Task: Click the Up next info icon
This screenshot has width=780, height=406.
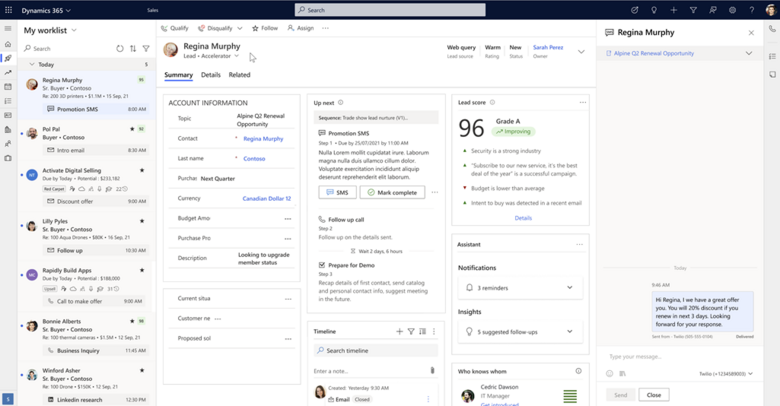Action: click(x=341, y=102)
